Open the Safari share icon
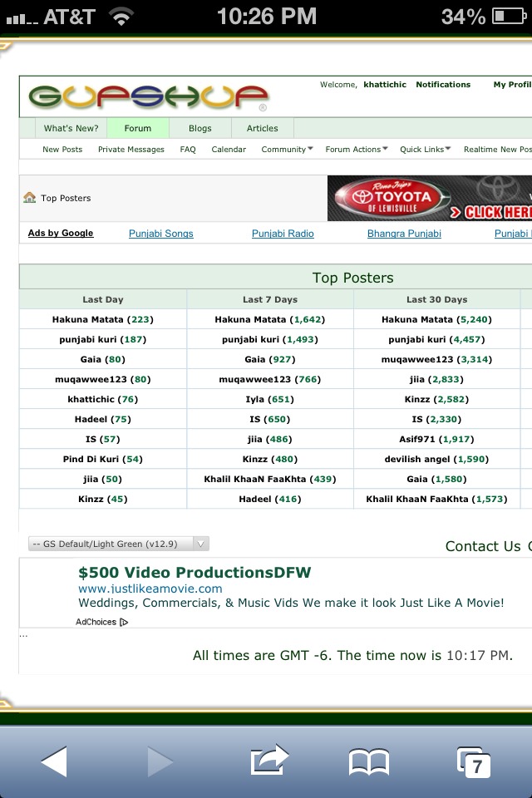This screenshot has width=532, height=798. 269,760
